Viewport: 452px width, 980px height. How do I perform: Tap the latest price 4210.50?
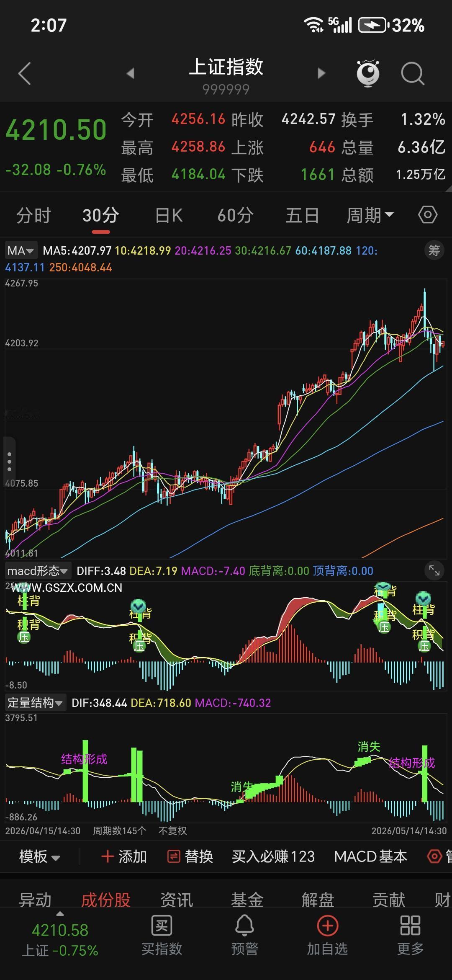pyautogui.click(x=56, y=130)
